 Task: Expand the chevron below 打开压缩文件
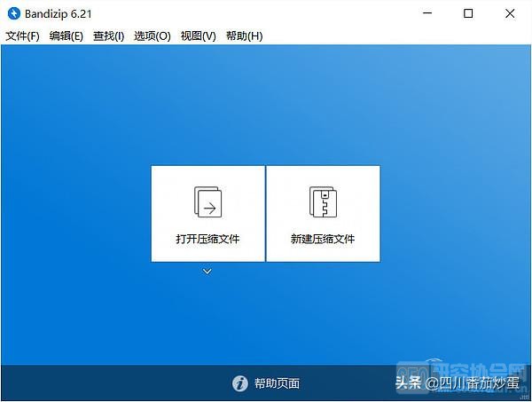point(207,272)
